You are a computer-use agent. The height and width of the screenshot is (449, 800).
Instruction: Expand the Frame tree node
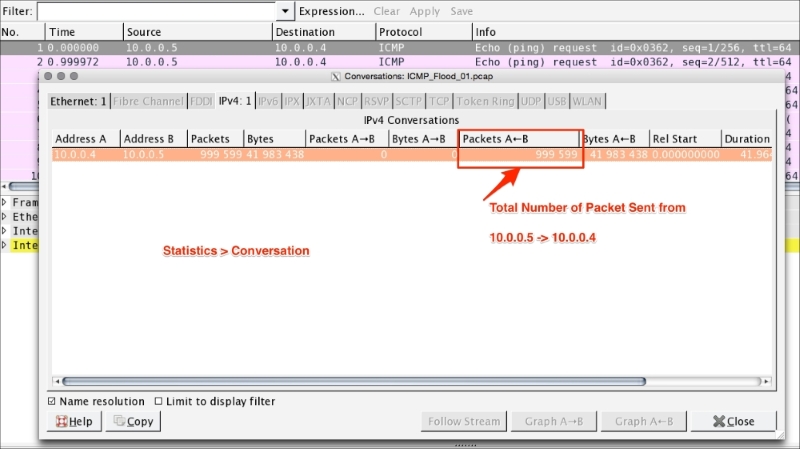pos(4,203)
